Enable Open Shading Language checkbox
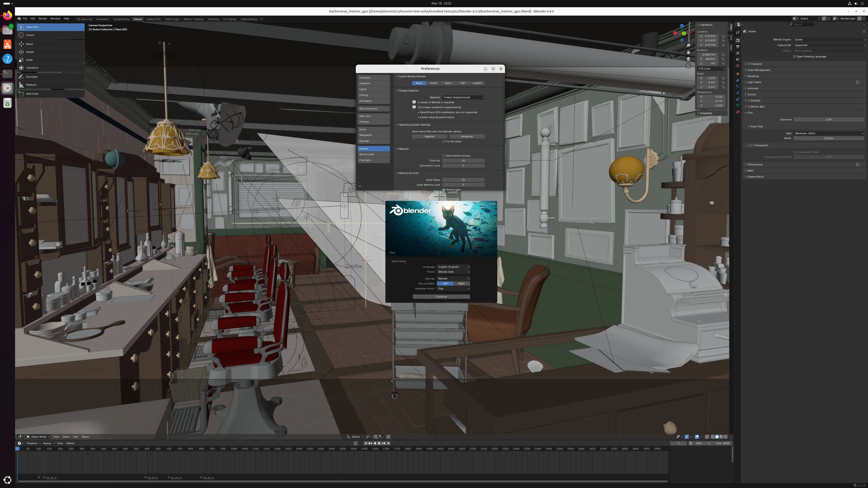The height and width of the screenshot is (488, 868). click(795, 56)
